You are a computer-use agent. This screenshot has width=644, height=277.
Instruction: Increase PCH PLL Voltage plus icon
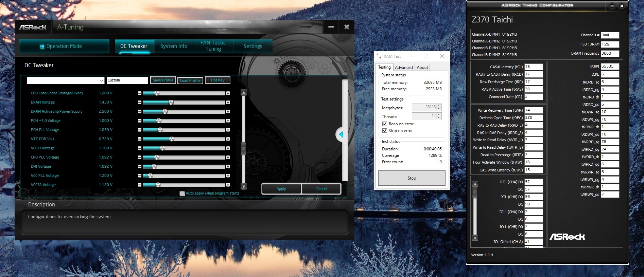[x=228, y=130]
